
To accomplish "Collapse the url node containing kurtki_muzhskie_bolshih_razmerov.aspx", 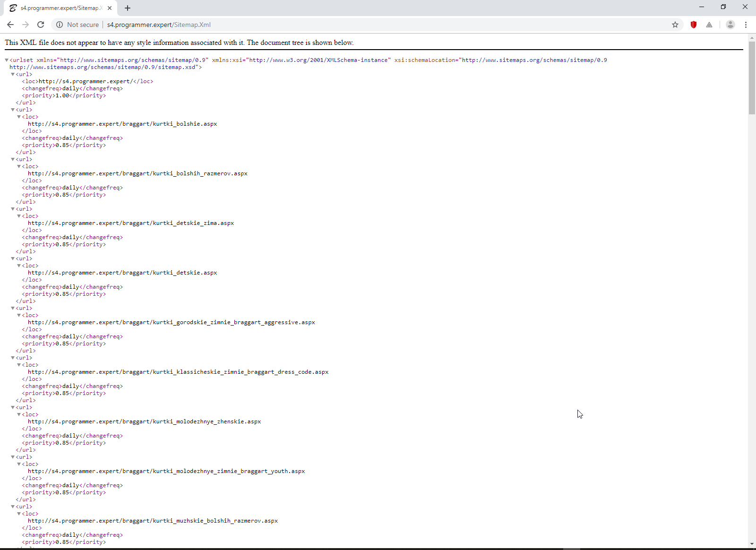I will tap(13, 507).
